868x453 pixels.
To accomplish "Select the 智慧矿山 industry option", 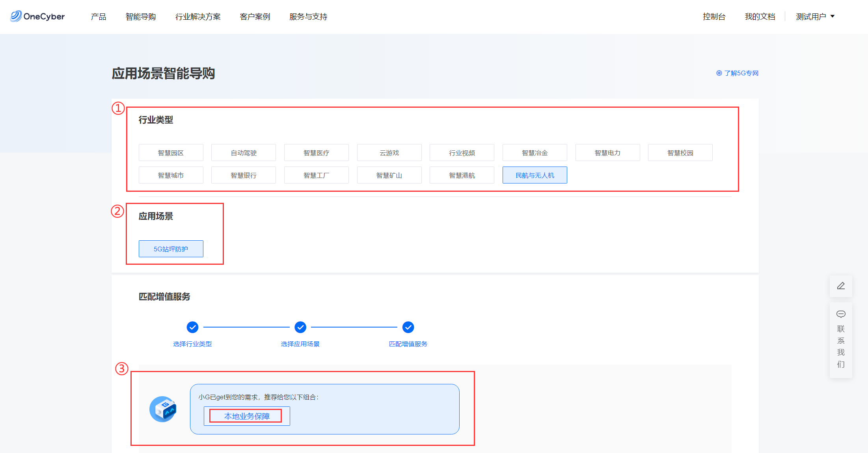I will point(389,175).
